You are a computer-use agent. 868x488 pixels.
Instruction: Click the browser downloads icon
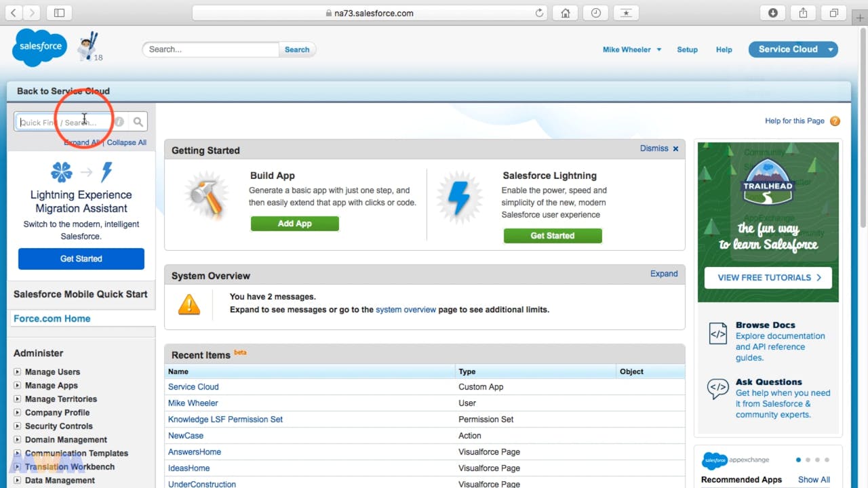click(x=772, y=13)
